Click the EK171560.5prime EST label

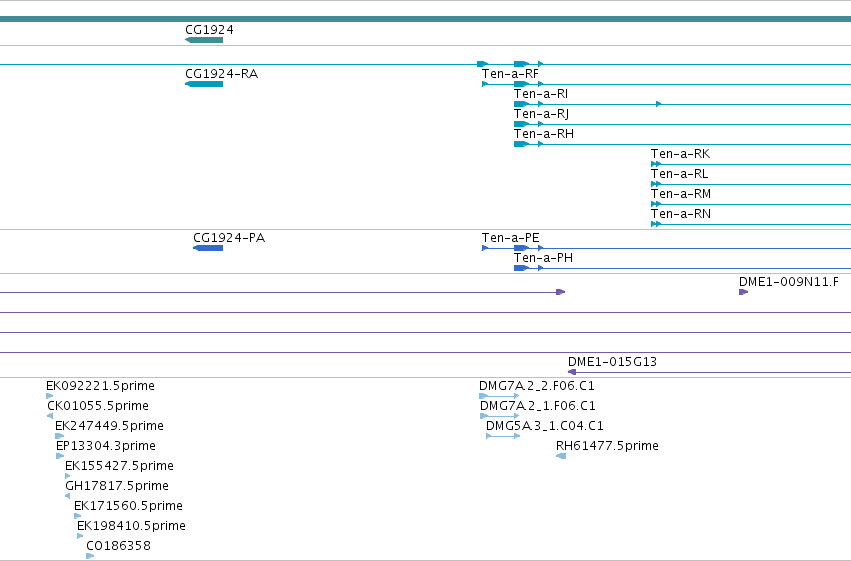coord(128,506)
